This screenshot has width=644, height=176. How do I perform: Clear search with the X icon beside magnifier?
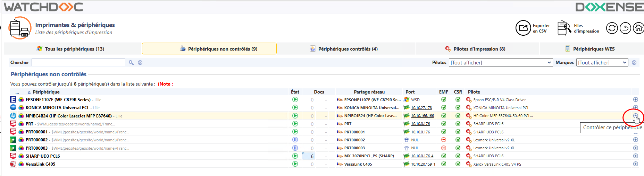click(x=140, y=63)
